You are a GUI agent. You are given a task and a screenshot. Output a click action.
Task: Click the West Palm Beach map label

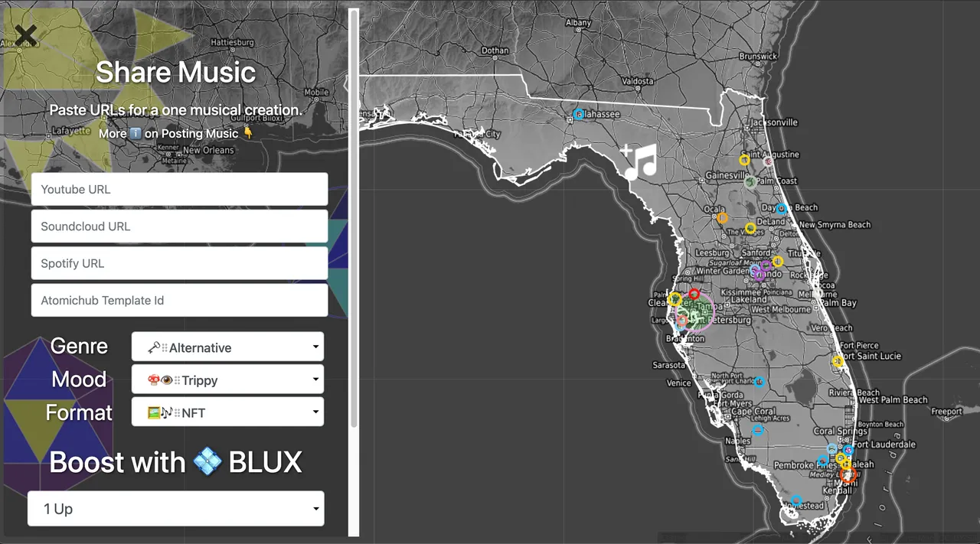(x=893, y=400)
